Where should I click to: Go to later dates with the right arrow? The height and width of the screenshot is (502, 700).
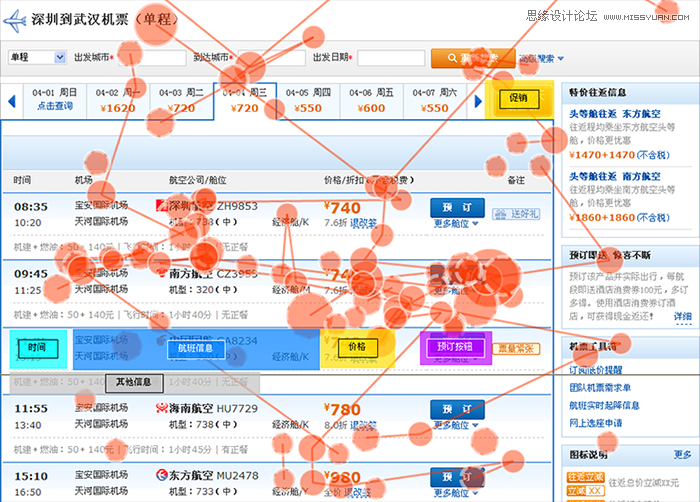(478, 101)
